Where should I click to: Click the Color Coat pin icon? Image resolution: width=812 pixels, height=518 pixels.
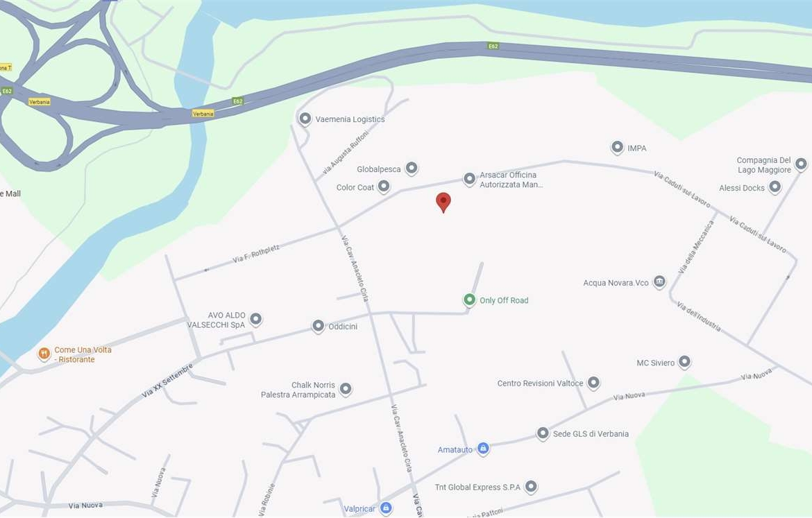point(384,187)
